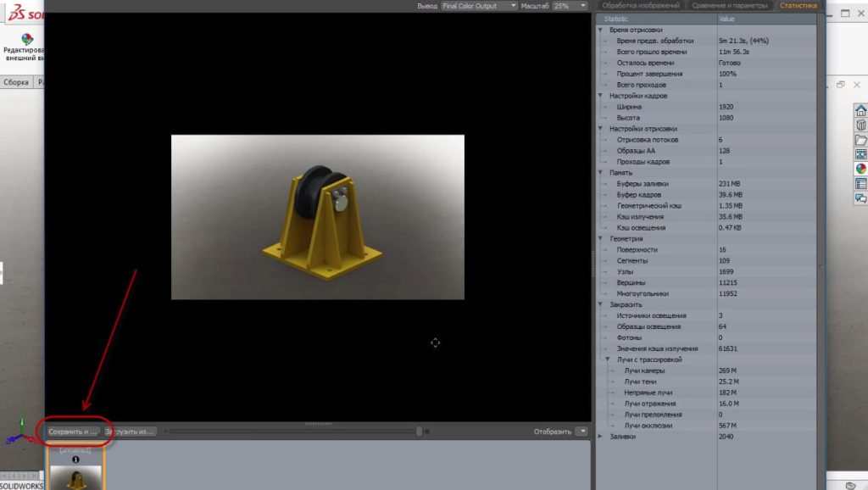Open SolidWorks Resources home icon in task pane
The height and width of the screenshot is (490, 868).
860,110
